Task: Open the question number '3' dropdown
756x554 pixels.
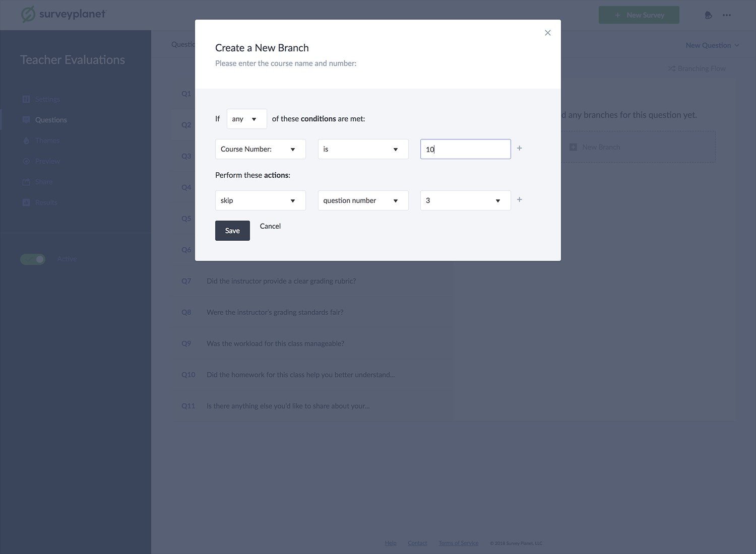Action: pos(465,200)
